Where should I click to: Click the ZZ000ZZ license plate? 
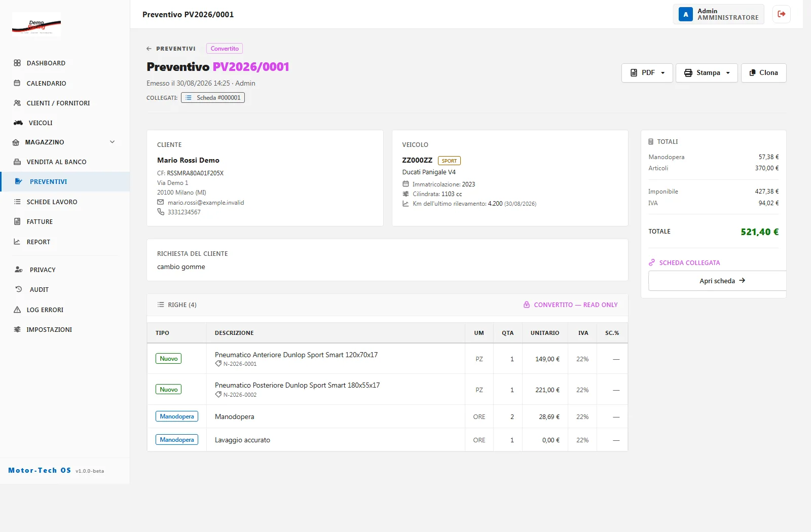(x=417, y=160)
